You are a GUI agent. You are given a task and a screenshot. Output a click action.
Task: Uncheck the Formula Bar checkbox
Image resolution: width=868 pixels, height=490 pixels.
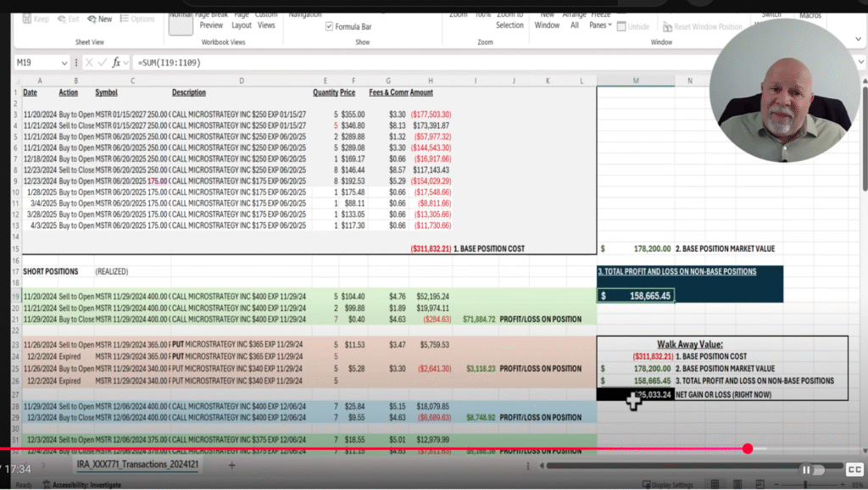tap(330, 26)
